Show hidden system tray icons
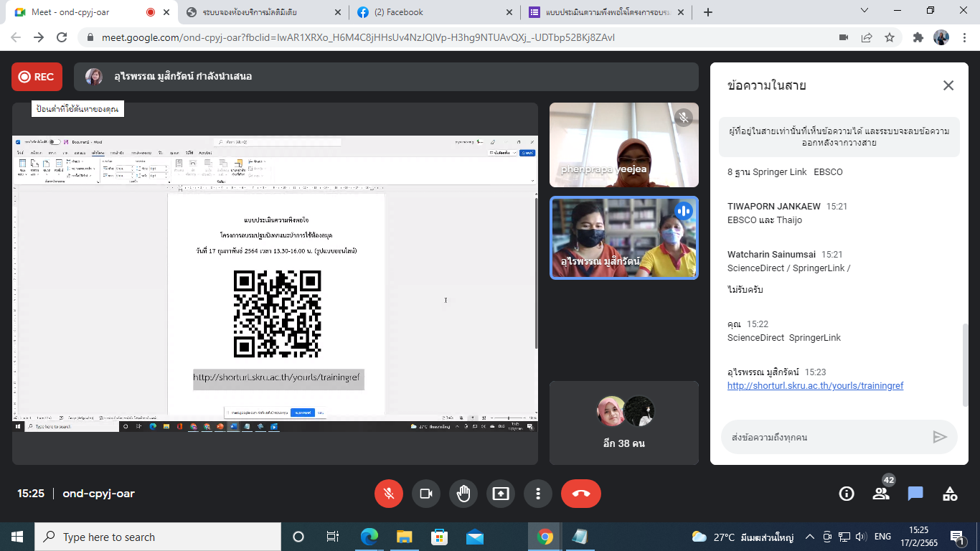This screenshot has width=980, height=551. pos(810,537)
